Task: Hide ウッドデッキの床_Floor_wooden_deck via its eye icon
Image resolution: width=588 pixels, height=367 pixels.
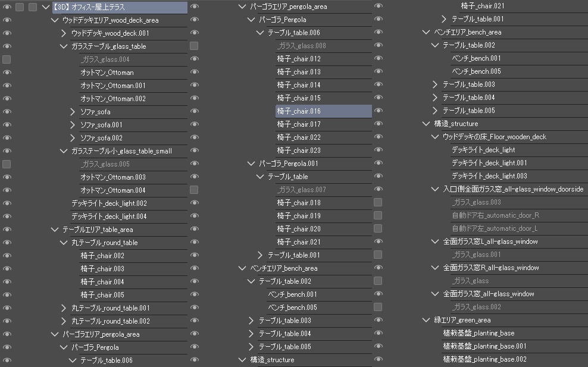Action: pyautogui.click(x=379, y=136)
